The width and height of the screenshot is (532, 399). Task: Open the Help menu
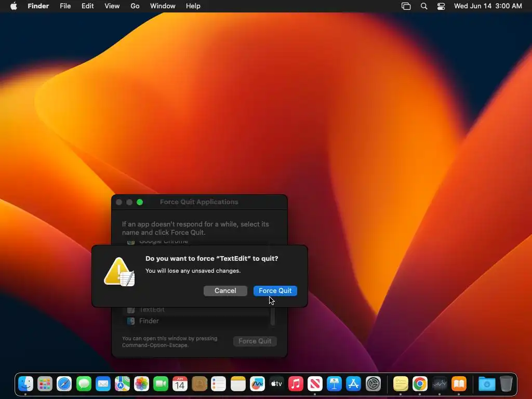point(193,6)
